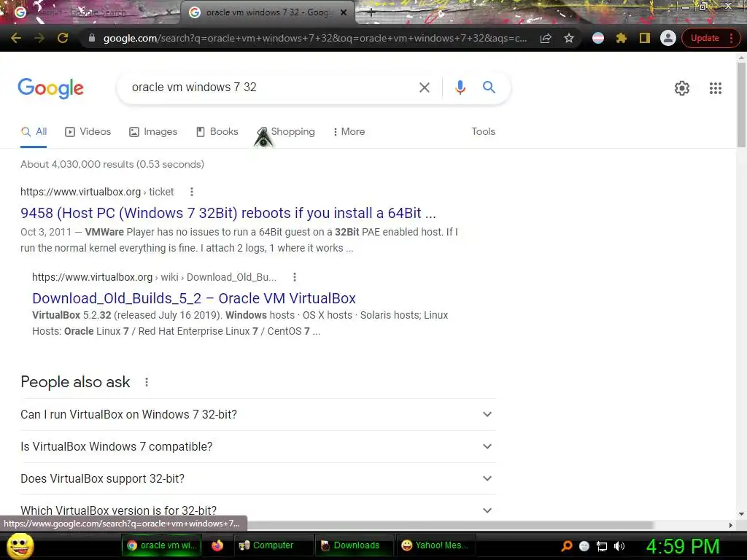Go back using the browser back arrow
Screen dimensions: 747x560
coord(16,38)
